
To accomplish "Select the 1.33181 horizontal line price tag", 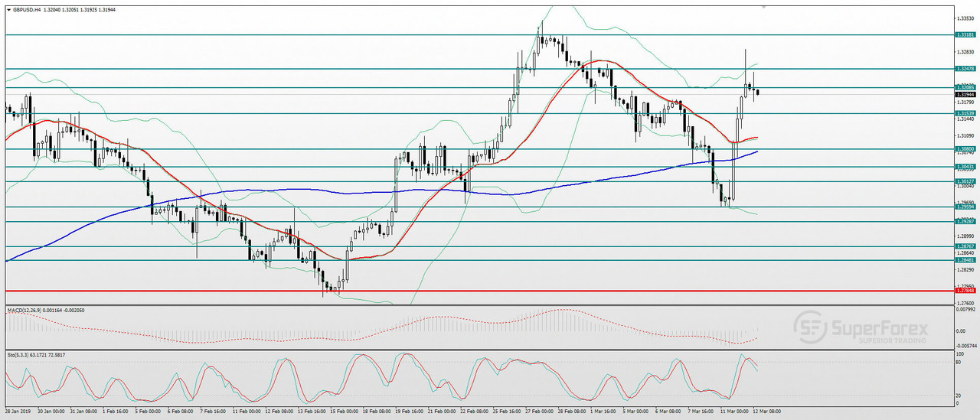I will coord(965,35).
